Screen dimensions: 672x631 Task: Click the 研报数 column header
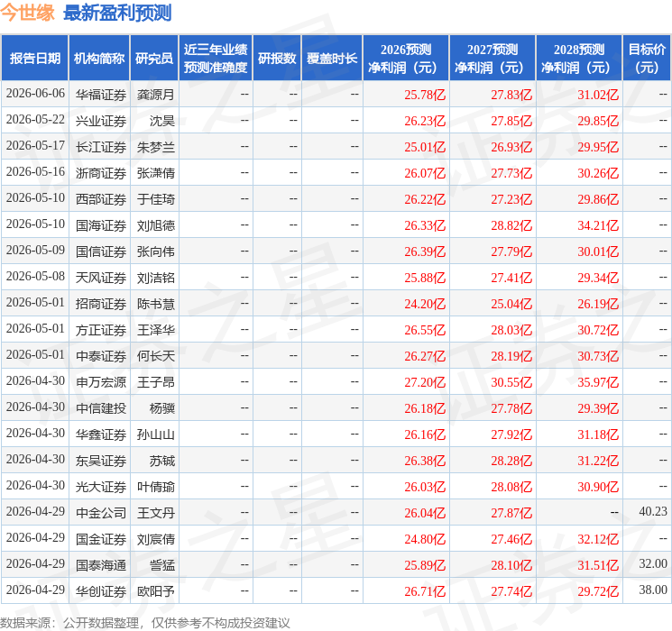click(277, 59)
